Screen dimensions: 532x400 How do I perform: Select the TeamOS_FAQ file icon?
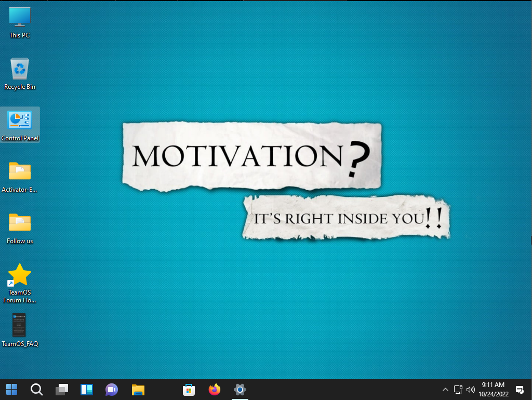click(x=20, y=330)
